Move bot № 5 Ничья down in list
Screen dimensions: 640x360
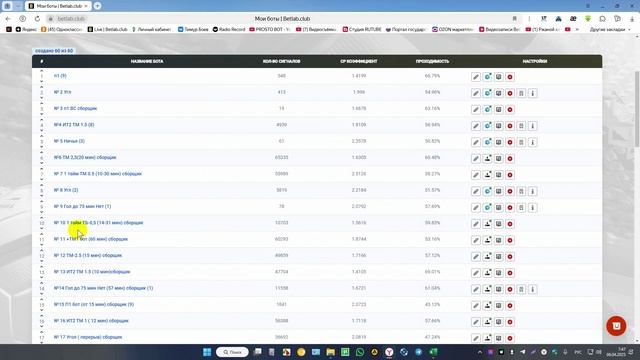coord(42,147)
